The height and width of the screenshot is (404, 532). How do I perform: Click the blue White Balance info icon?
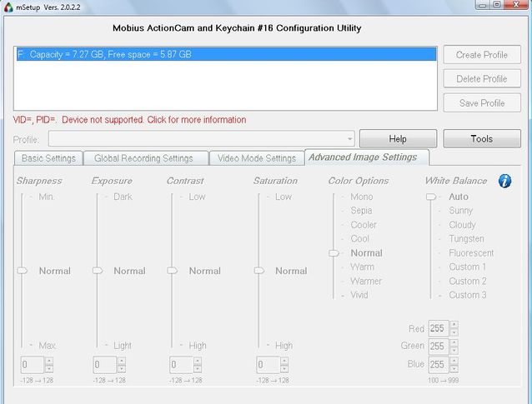(504, 181)
